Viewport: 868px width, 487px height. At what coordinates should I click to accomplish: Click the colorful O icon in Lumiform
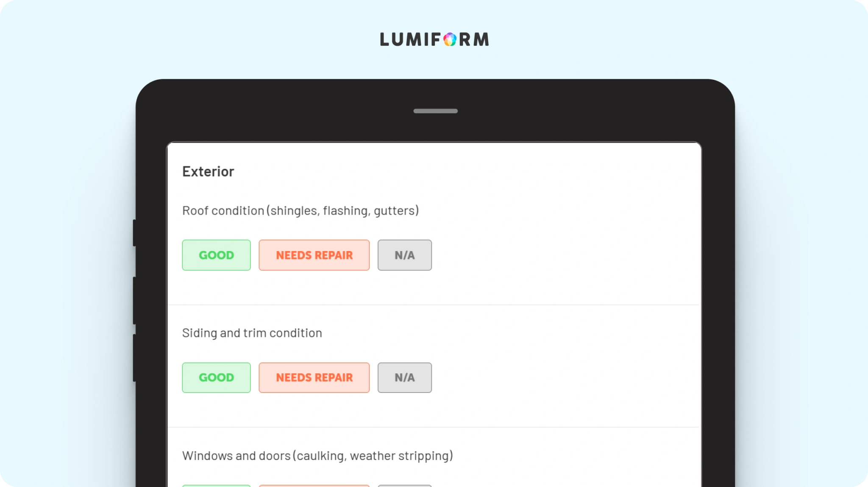(x=450, y=39)
